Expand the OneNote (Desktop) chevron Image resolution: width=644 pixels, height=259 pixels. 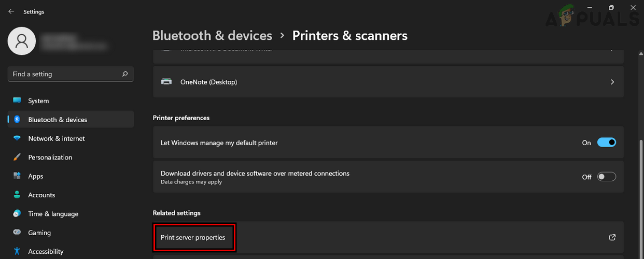pyautogui.click(x=612, y=82)
